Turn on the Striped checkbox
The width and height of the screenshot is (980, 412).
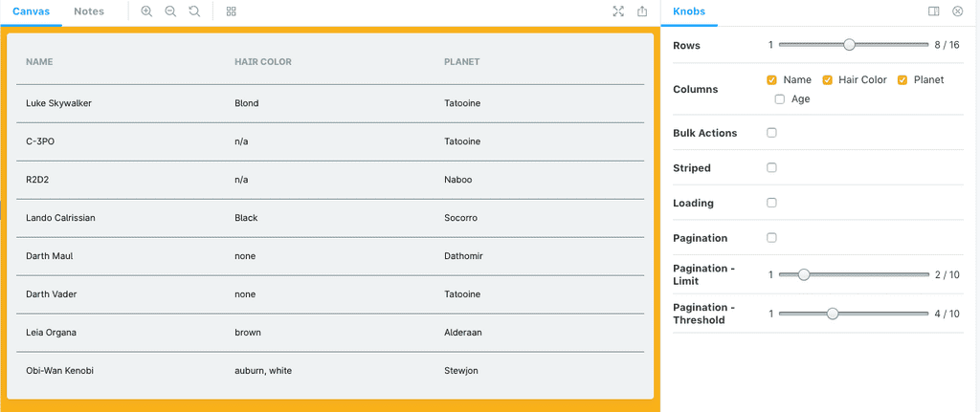coord(772,168)
